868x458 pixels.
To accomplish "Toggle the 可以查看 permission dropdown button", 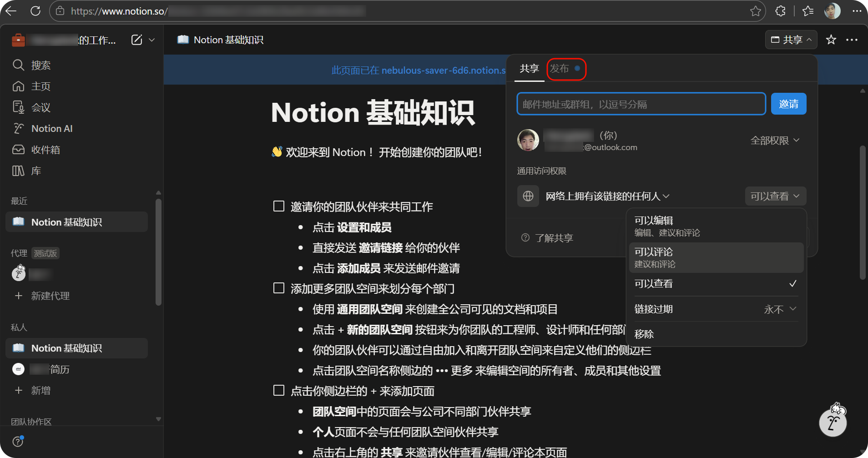I will pyautogui.click(x=775, y=196).
